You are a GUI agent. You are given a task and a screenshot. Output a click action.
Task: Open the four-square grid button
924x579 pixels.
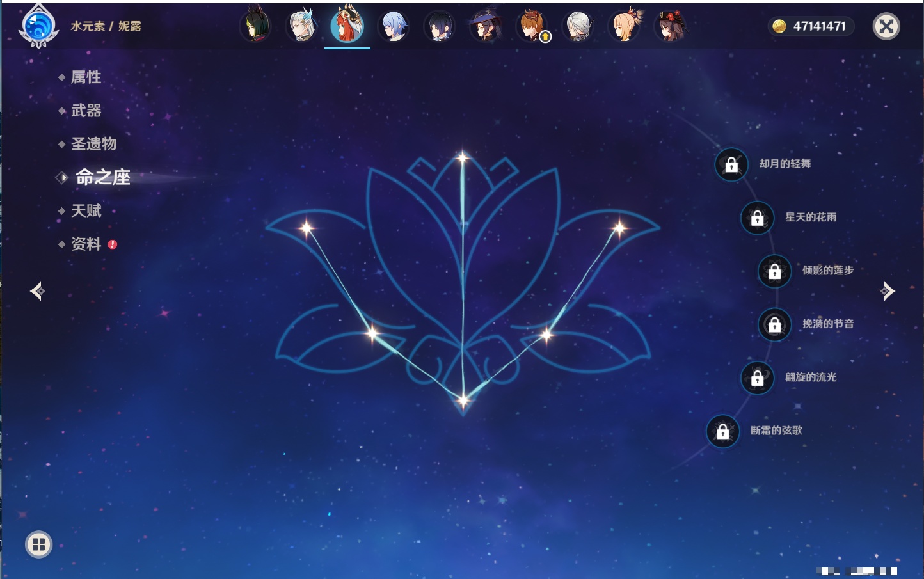(38, 544)
